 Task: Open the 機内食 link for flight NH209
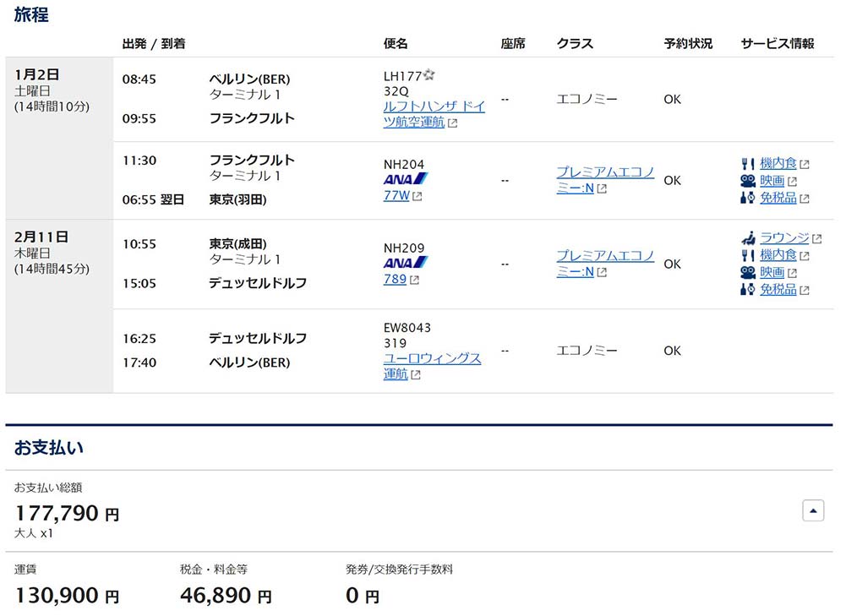pos(778,254)
